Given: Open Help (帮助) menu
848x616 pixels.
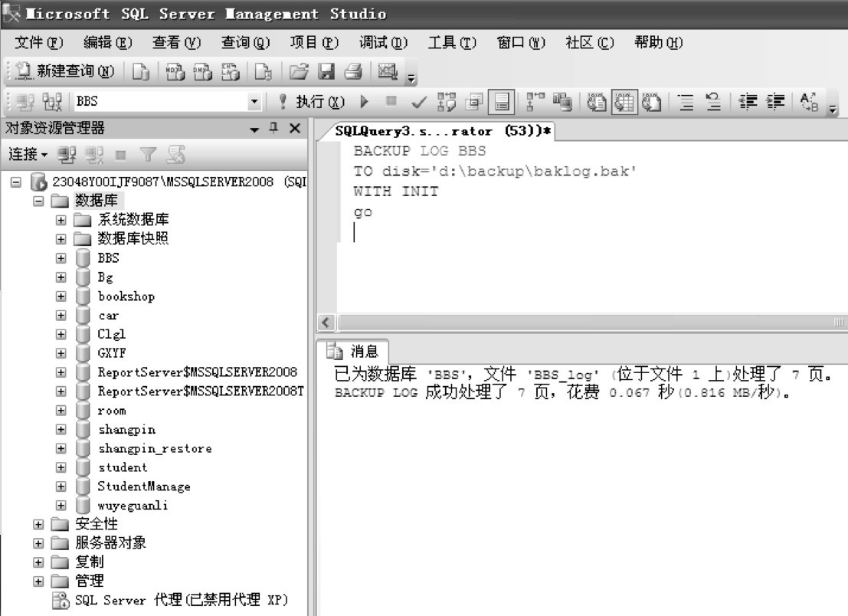Looking at the screenshot, I should (658, 42).
